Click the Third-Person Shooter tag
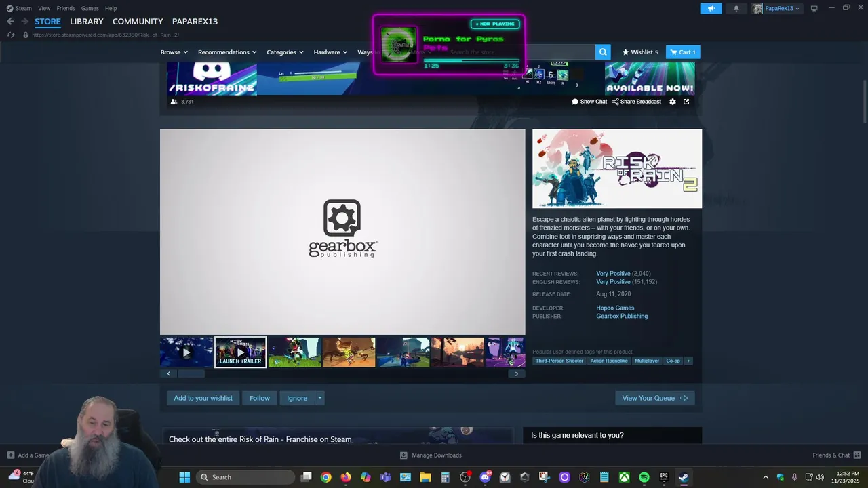 pyautogui.click(x=559, y=361)
